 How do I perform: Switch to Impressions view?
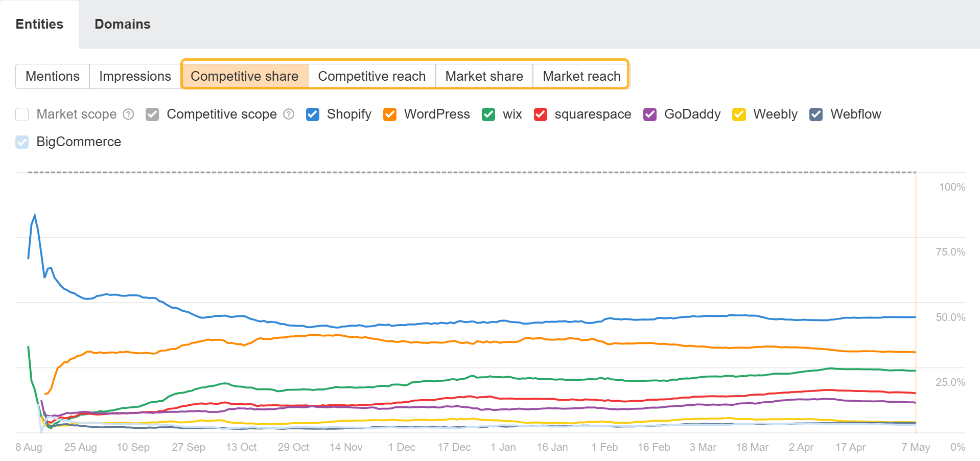point(135,76)
